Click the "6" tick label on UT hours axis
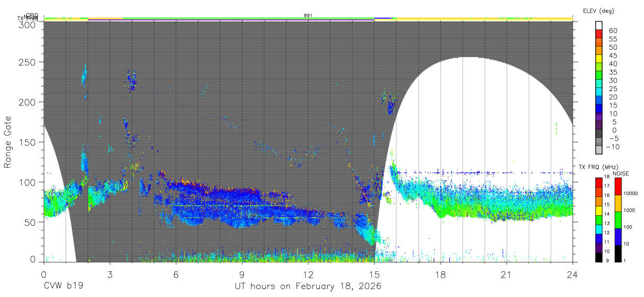 pos(176,274)
